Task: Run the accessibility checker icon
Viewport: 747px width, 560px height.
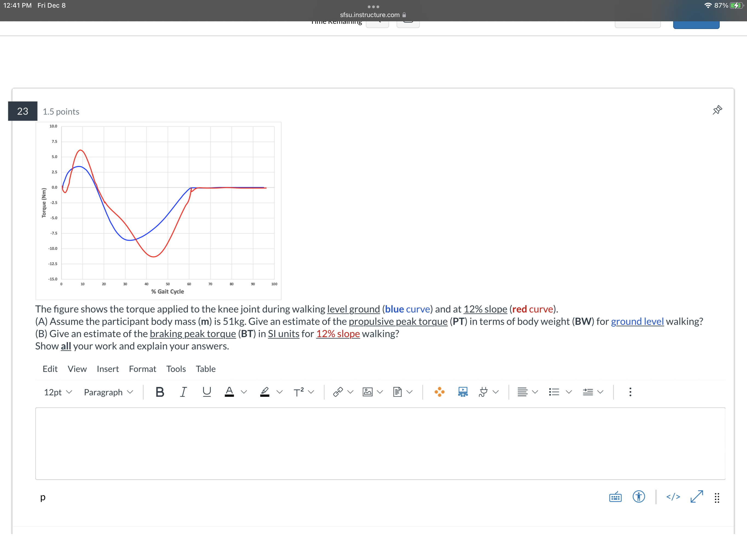Action: coord(639,497)
